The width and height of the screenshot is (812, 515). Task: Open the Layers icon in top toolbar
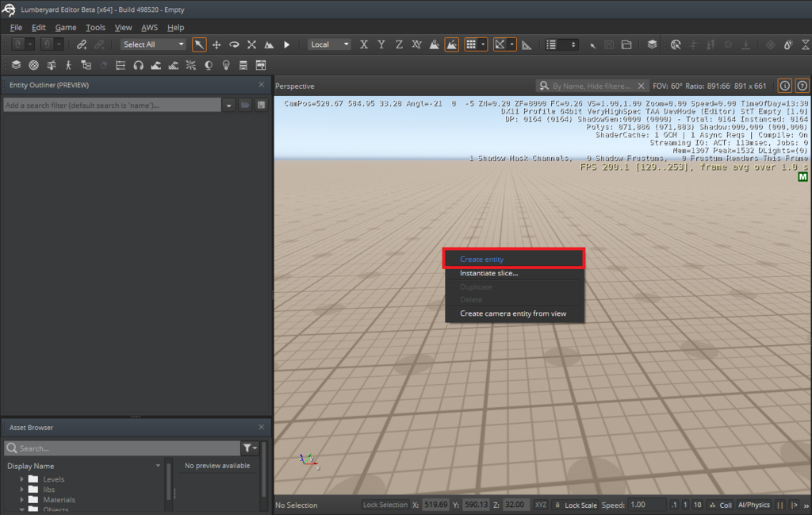(x=653, y=44)
